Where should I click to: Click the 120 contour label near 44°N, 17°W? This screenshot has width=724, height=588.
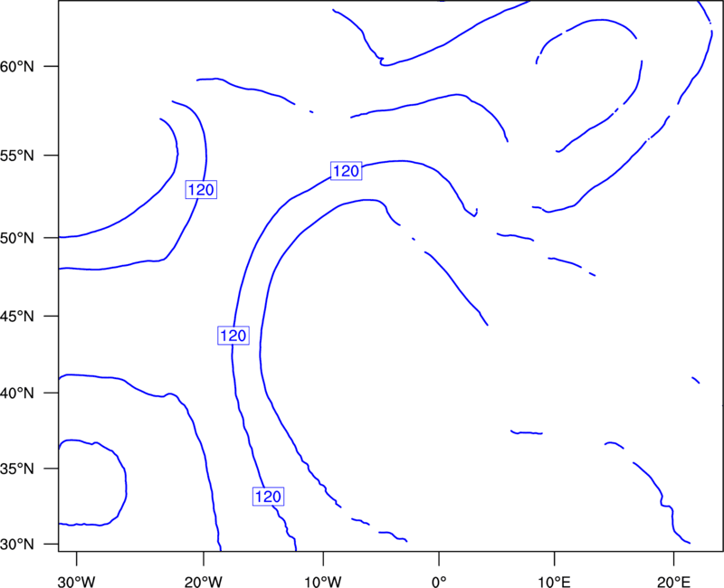233,336
